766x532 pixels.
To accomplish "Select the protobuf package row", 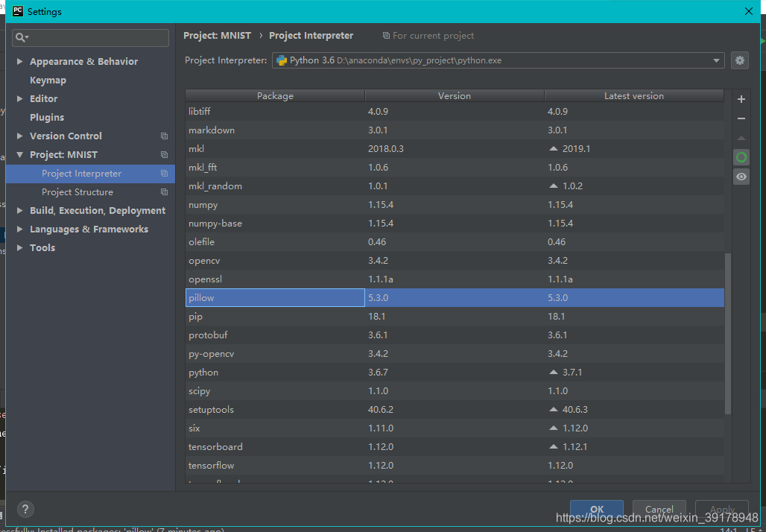I will tap(455, 335).
